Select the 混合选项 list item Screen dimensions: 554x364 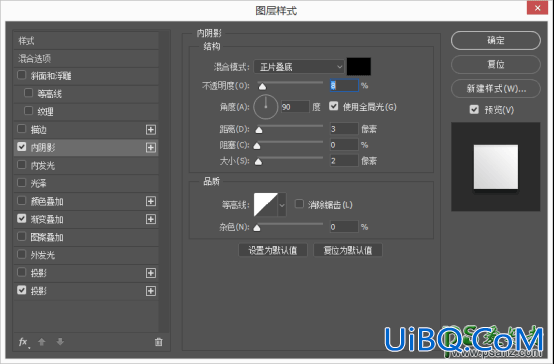click(x=86, y=58)
